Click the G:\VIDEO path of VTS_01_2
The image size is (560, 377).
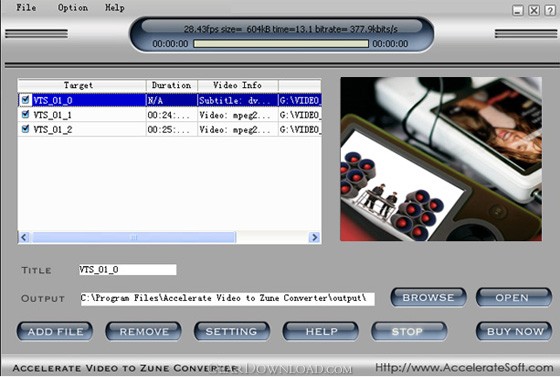click(x=300, y=130)
